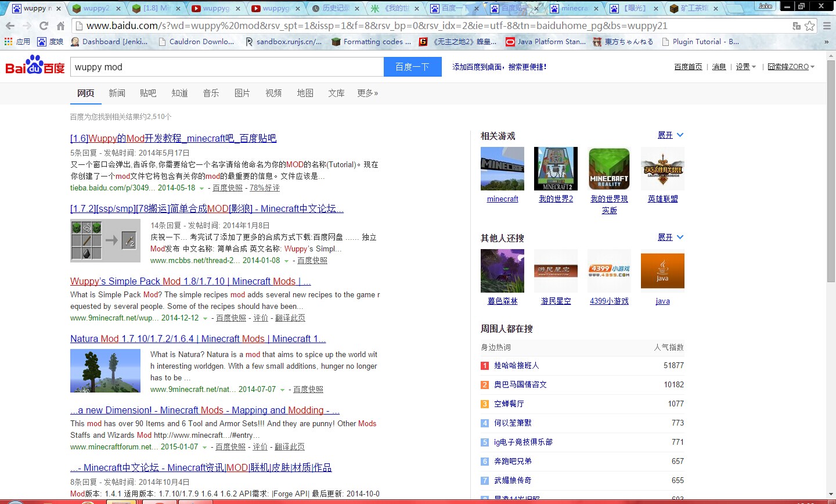Click the Baidu logo

pos(35,67)
